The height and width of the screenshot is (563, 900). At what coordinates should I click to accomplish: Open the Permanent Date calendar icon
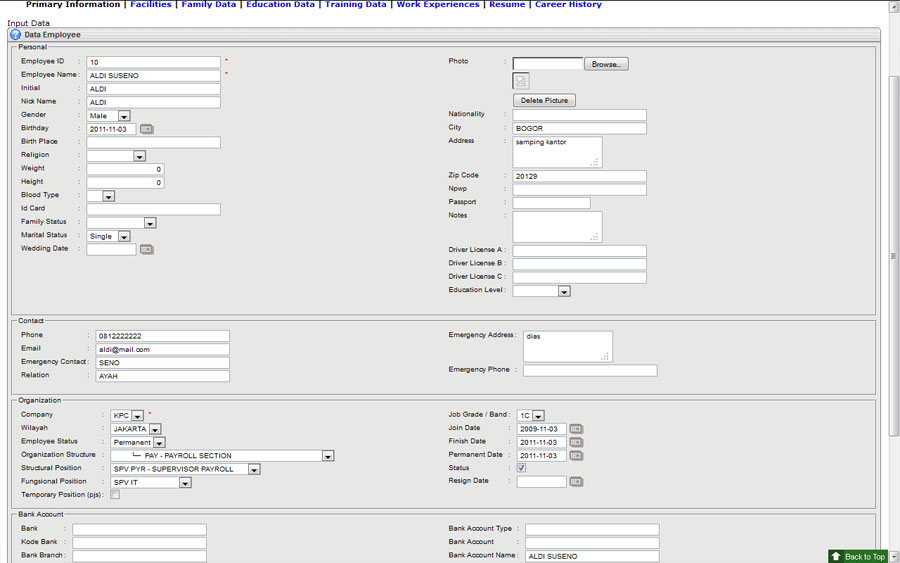point(576,456)
